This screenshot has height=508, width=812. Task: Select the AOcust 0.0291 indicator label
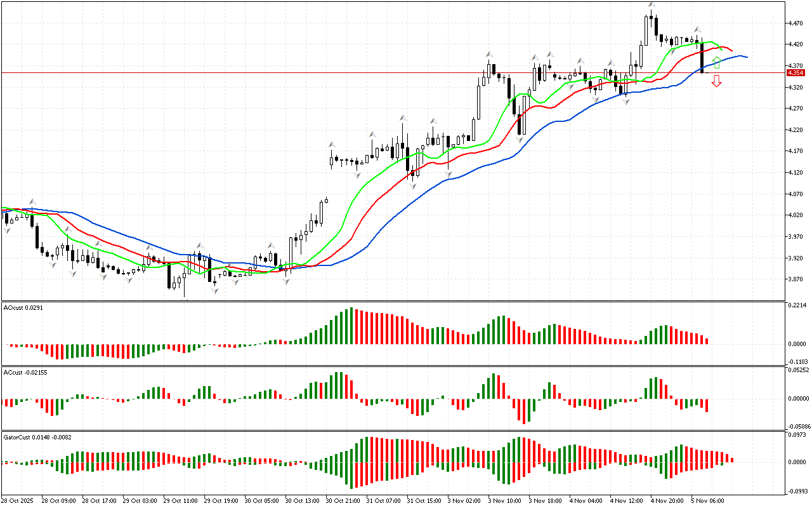tap(23, 307)
